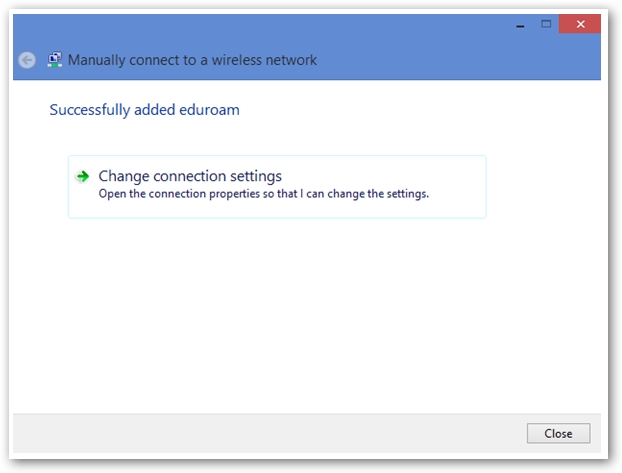Click the green arrow beside Change connection settings
The width and height of the screenshot is (622, 473).
(x=83, y=176)
